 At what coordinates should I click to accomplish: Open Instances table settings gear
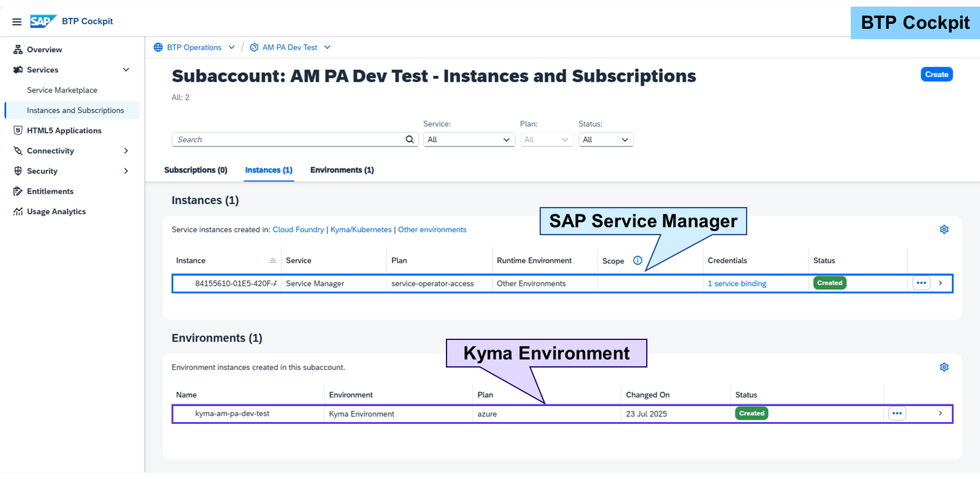pos(944,230)
